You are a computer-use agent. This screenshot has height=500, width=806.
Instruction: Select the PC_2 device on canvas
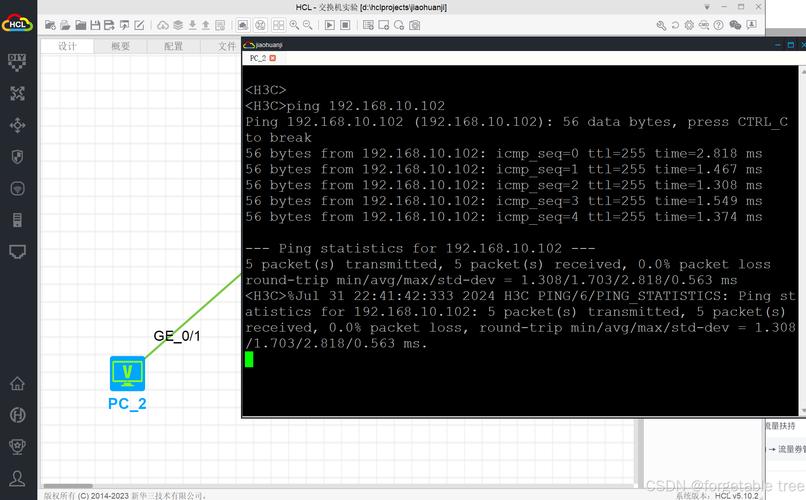(127, 374)
